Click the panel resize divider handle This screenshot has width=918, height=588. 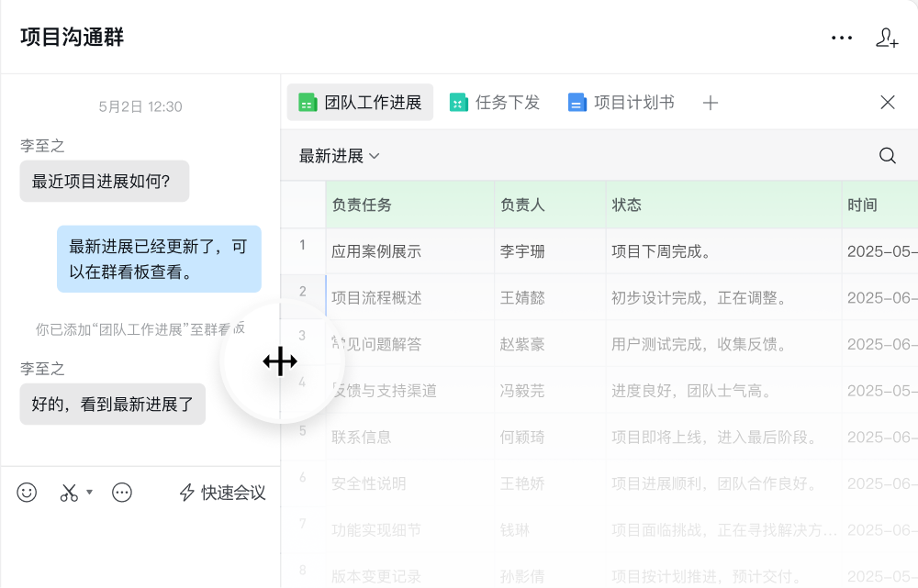tap(280, 361)
